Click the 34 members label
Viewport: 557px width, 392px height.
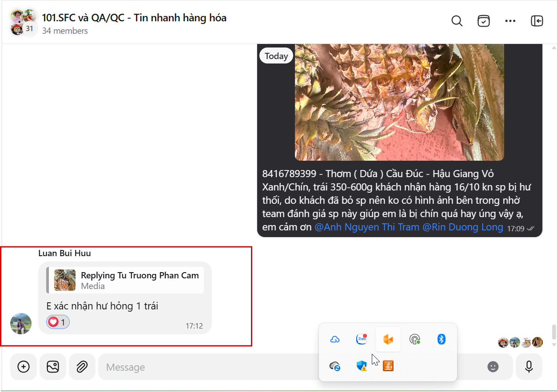coord(65,31)
